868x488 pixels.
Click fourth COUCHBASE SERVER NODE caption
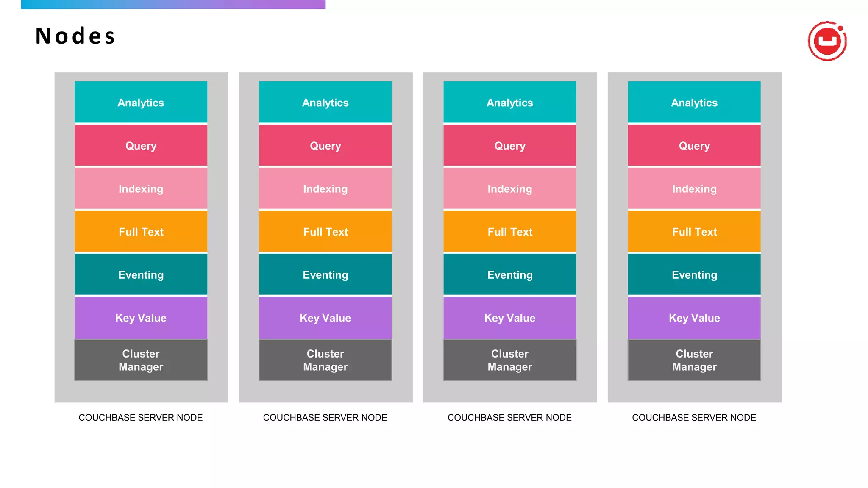tap(694, 417)
